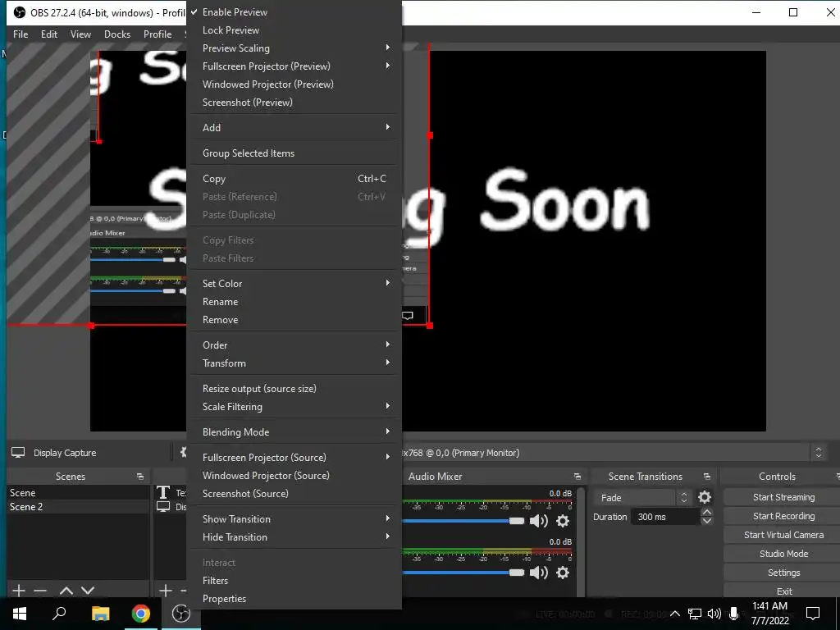Screen dimensions: 840x630
Task: Show hidden system tray icons chevron
Action: pyautogui.click(x=675, y=614)
